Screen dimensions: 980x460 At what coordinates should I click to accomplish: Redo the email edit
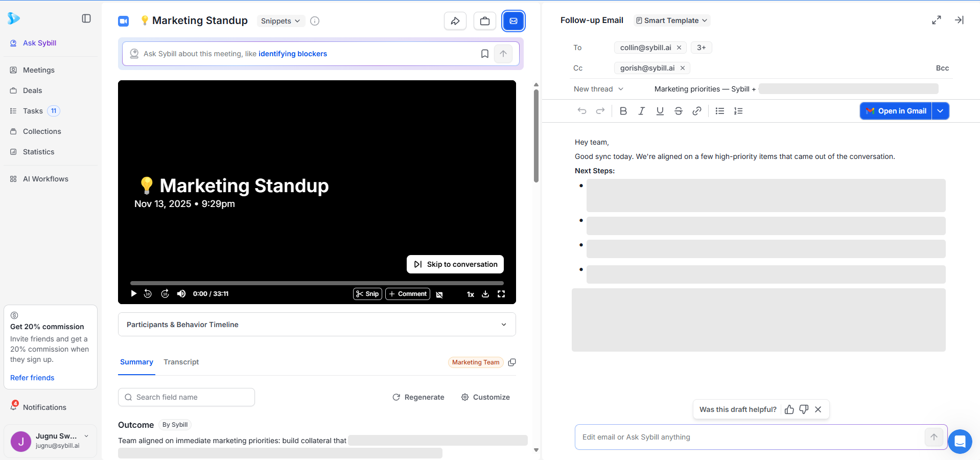[600, 111]
